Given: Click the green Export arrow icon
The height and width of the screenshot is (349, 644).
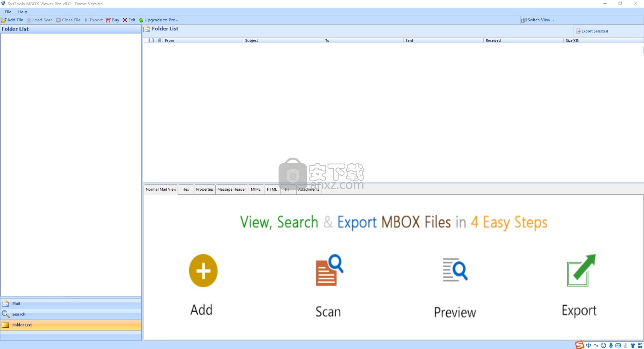Looking at the screenshot, I should [x=581, y=270].
